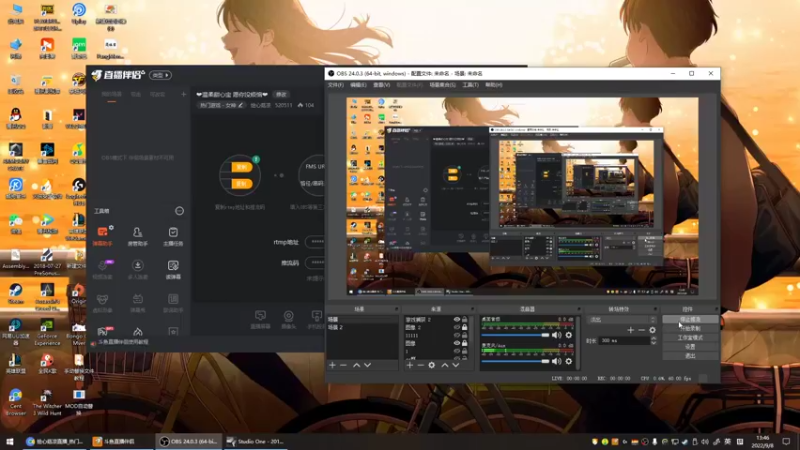800x450 pixels.
Task: Toggle visibility eye of 图像 2 source
Action: (457, 328)
